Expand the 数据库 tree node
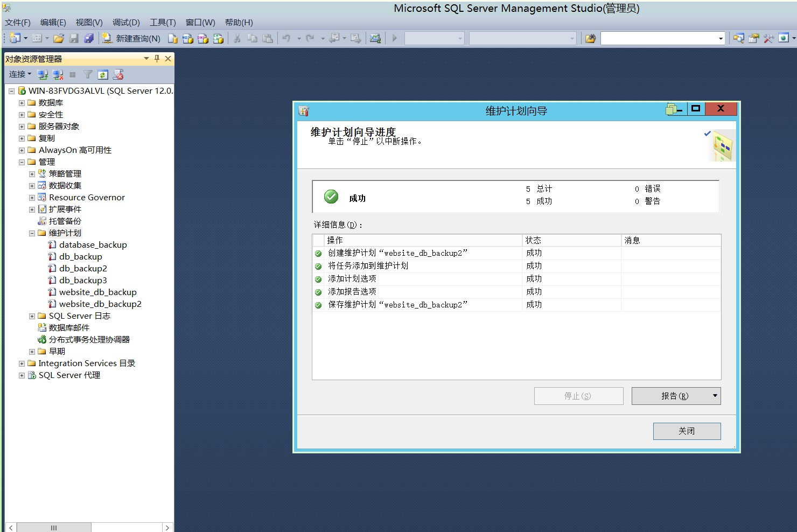This screenshot has width=797, height=532. tap(22, 102)
